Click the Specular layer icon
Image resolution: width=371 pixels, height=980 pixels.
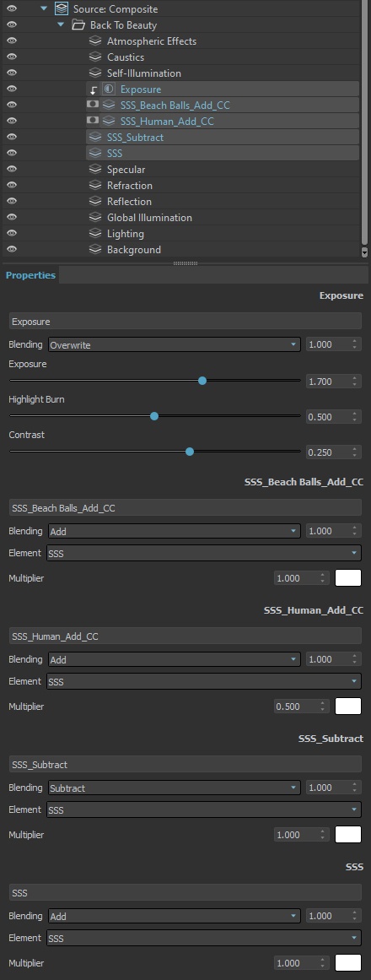(95, 170)
